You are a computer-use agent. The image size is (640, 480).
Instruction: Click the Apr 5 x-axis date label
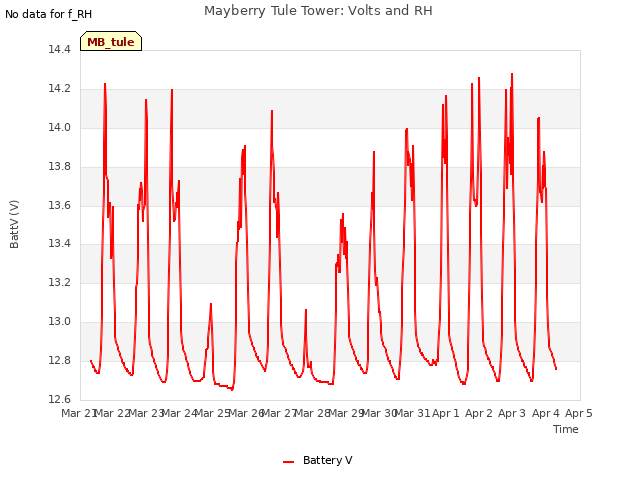coord(579,413)
